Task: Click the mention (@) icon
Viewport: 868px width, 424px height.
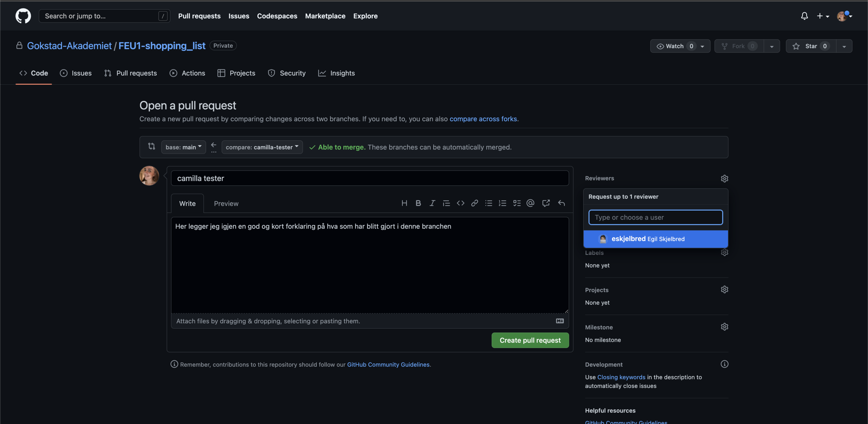Action: coord(530,203)
